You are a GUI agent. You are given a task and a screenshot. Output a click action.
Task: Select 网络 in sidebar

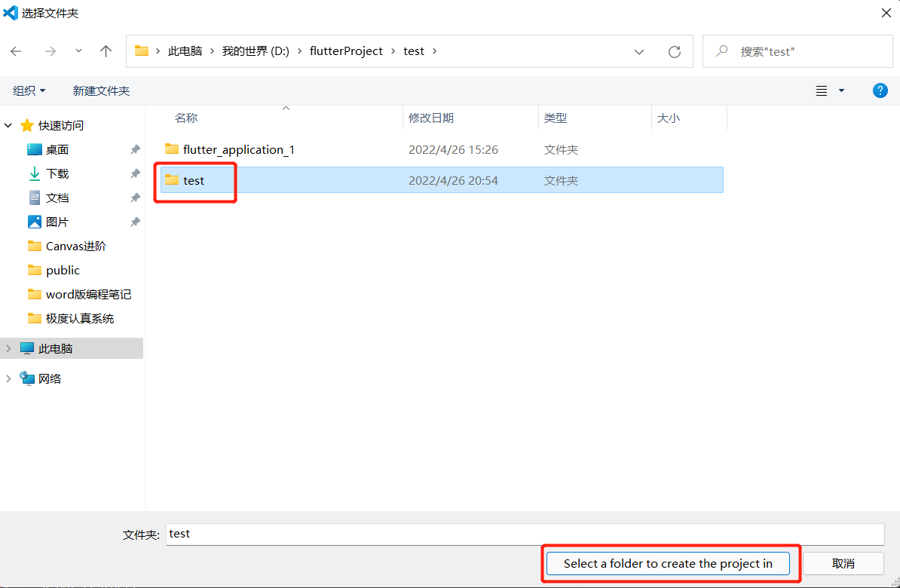49,378
